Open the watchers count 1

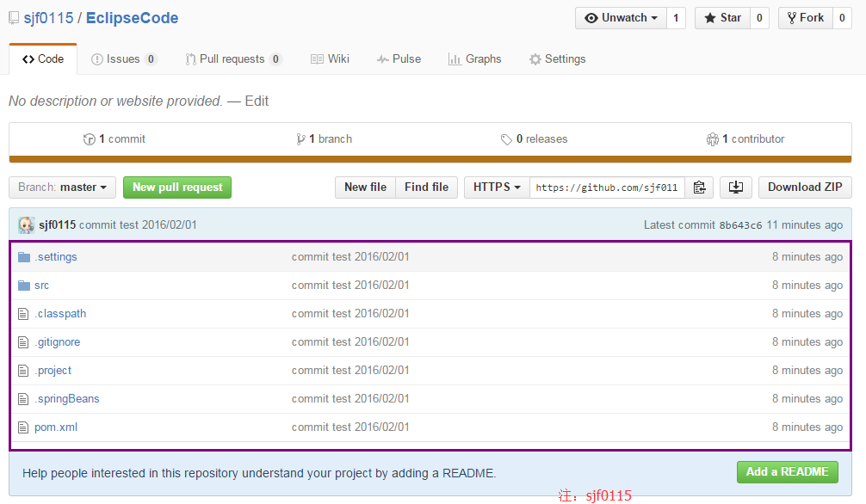coord(676,18)
